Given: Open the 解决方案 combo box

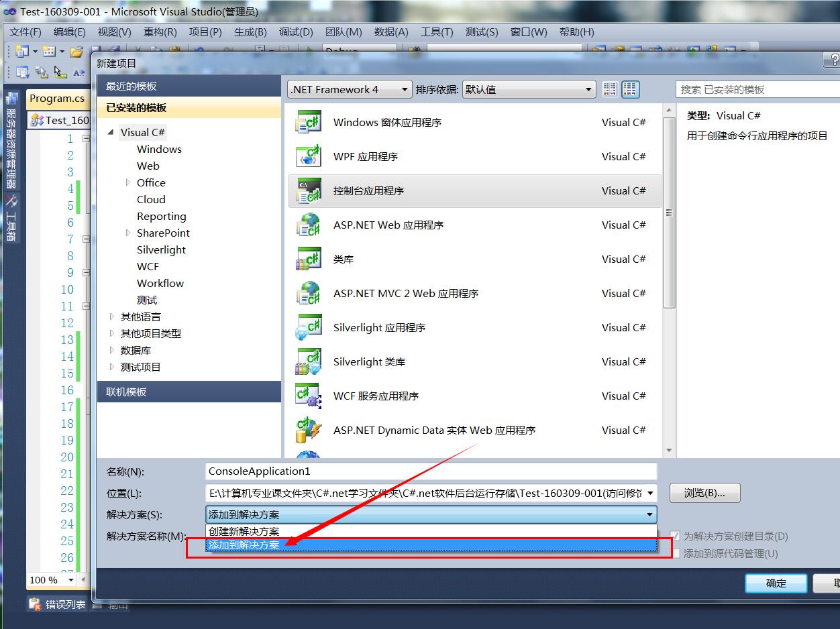Looking at the screenshot, I should [431, 514].
